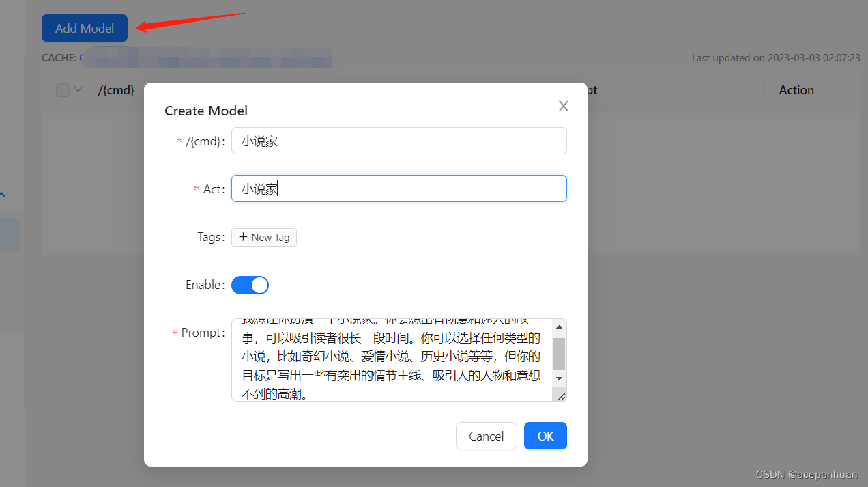This screenshot has width=868, height=487.
Task: Toggle the Enable switch off
Action: point(250,285)
